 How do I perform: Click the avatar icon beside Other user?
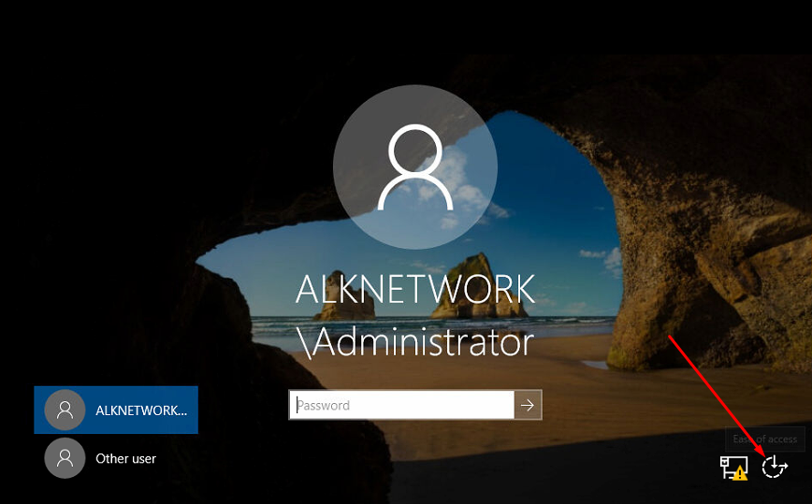pos(65,458)
